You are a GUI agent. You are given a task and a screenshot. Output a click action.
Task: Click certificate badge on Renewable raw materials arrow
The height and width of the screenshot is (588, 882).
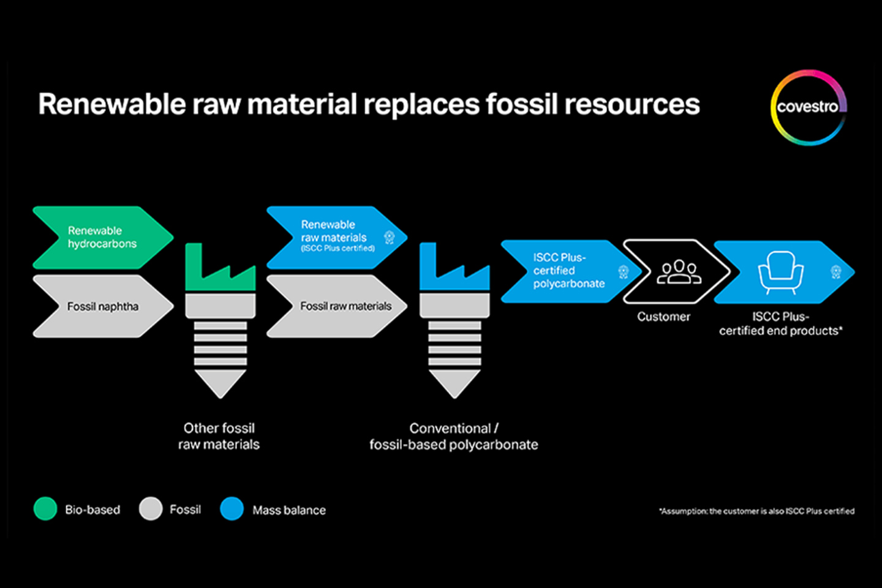tap(389, 238)
